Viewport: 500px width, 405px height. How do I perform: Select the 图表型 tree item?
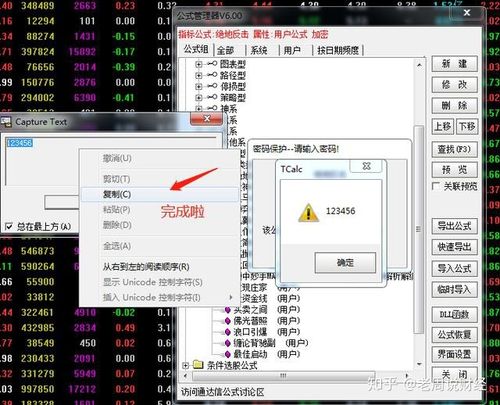point(233,64)
